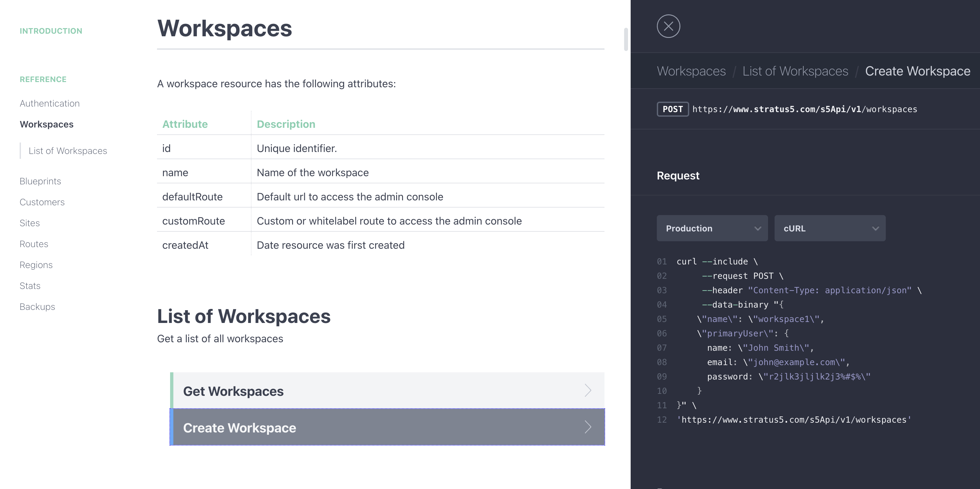980x489 pixels.
Task: Click the chevron on Create Workspace row
Action: tap(588, 427)
